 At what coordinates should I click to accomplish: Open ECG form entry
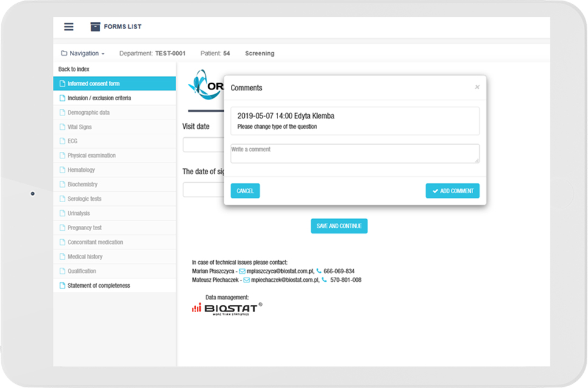(x=115, y=141)
